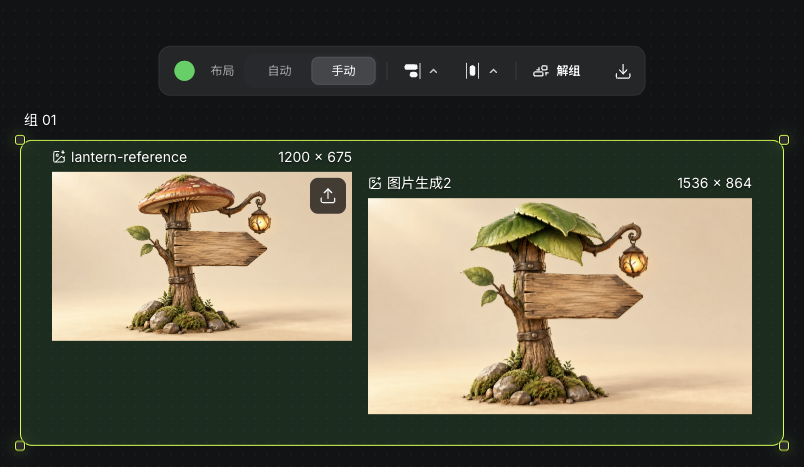804x467 pixels.
Task: Click the bottom-right group resize handle
Action: [784, 445]
